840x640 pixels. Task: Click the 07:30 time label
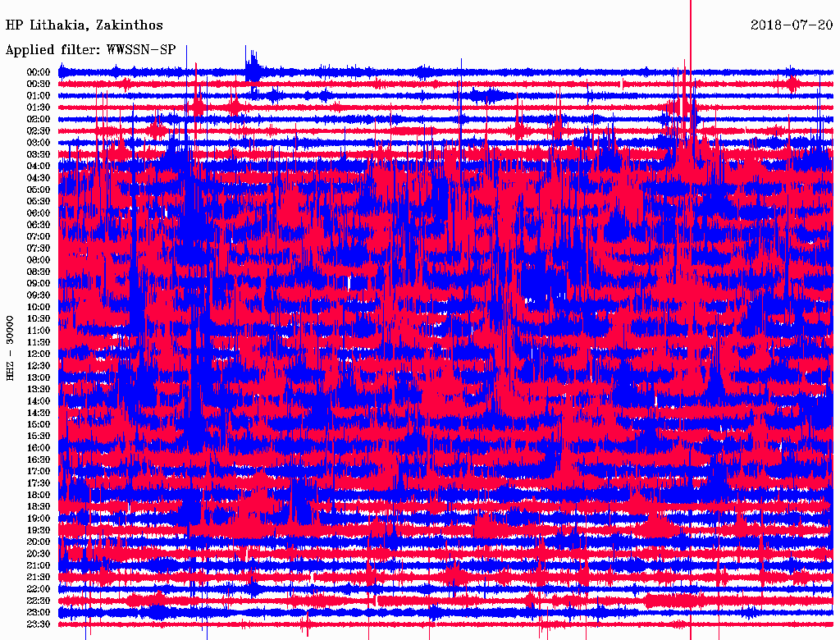click(39, 248)
